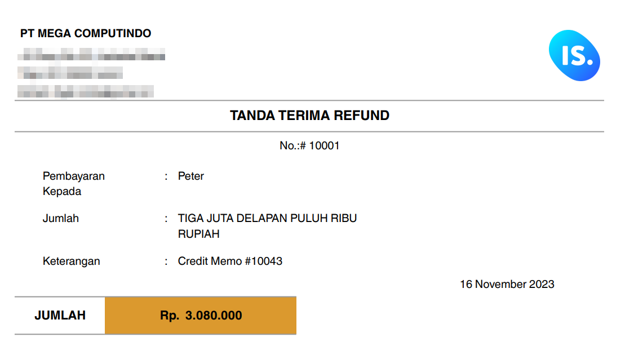Click the date 16 November 2023

507,285
